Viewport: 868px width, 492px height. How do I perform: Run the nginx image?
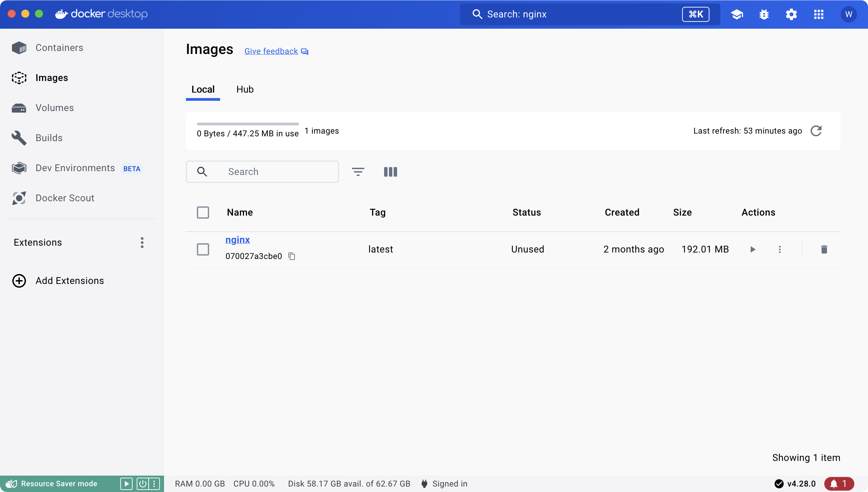pos(752,249)
